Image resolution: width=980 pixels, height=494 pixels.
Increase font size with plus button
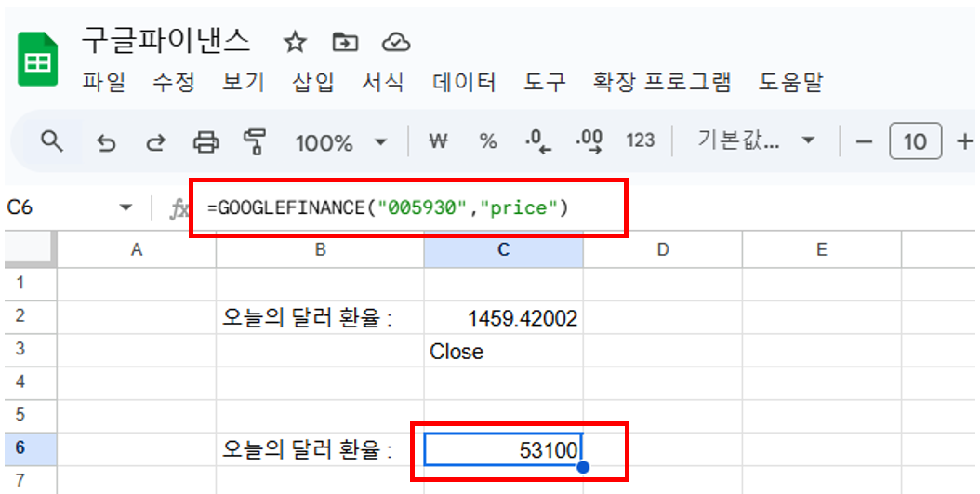[x=965, y=141]
